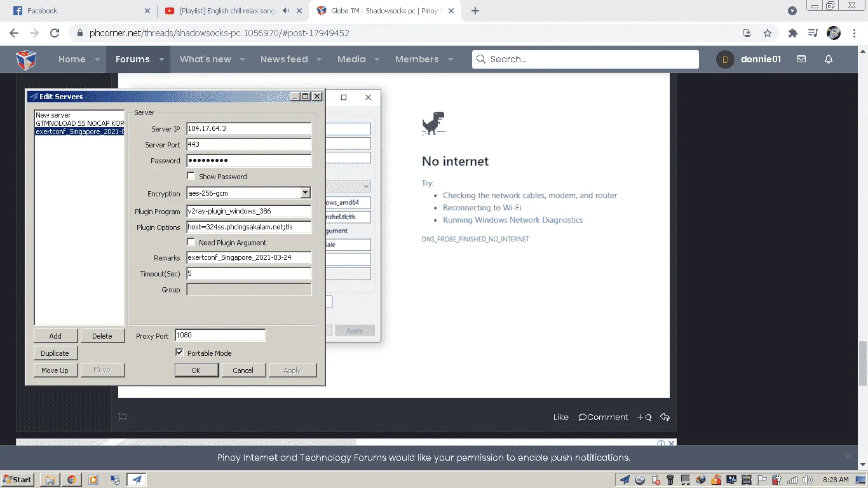
Task: Click the volume speaker tray icon
Action: pyautogui.click(x=807, y=480)
